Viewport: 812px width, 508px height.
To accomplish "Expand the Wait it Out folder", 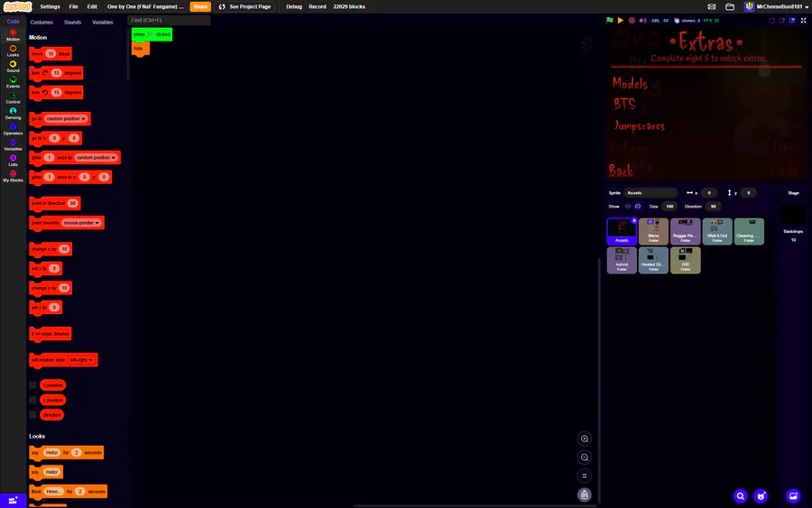I will [x=717, y=231].
